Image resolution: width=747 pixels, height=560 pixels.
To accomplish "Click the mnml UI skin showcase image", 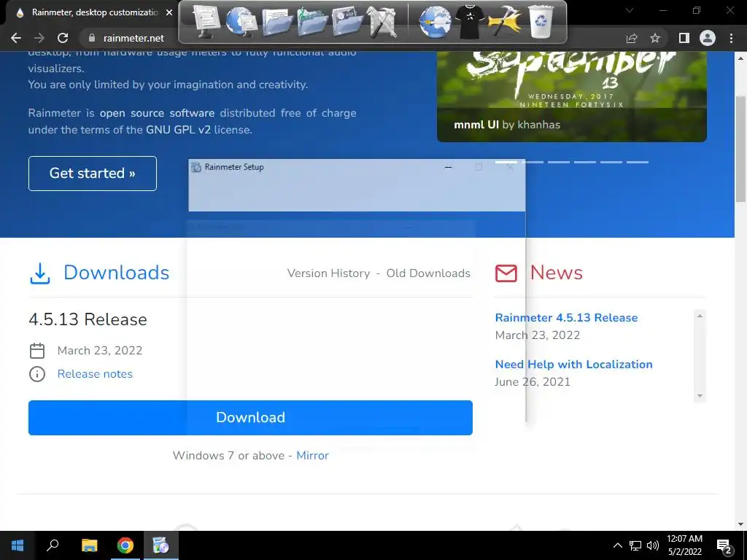I will click(x=572, y=96).
